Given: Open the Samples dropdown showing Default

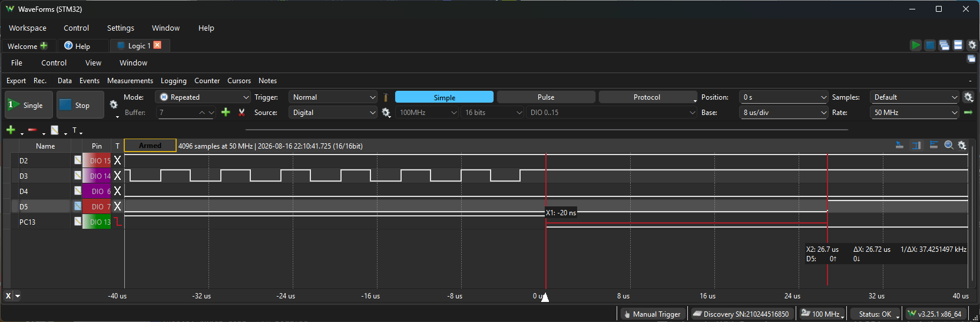Looking at the screenshot, I should pyautogui.click(x=915, y=97).
